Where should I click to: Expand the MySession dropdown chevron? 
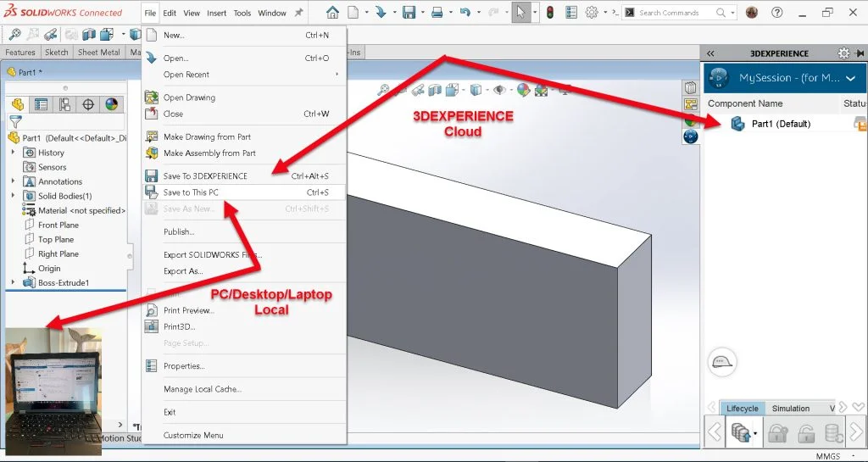(x=850, y=78)
